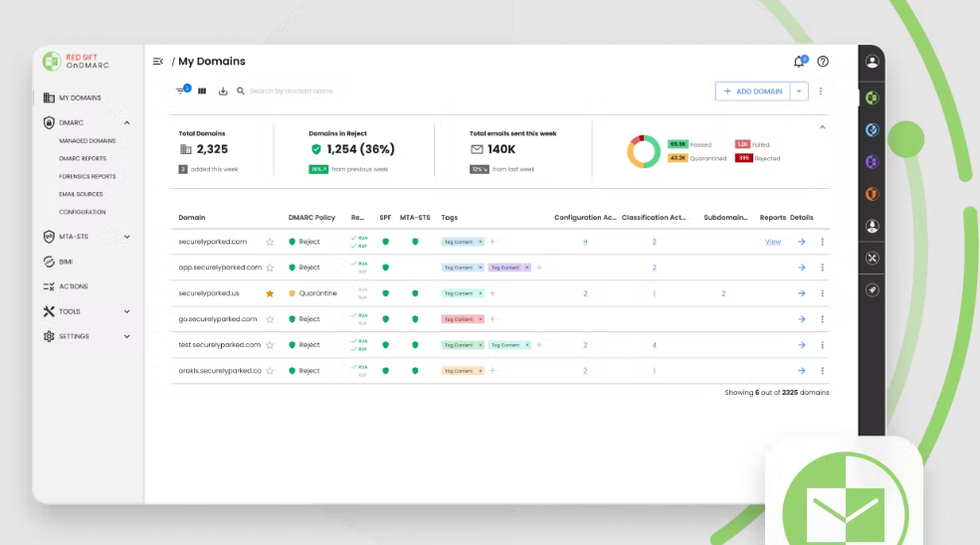
Task: Select Email Sources menu item
Action: click(81, 194)
